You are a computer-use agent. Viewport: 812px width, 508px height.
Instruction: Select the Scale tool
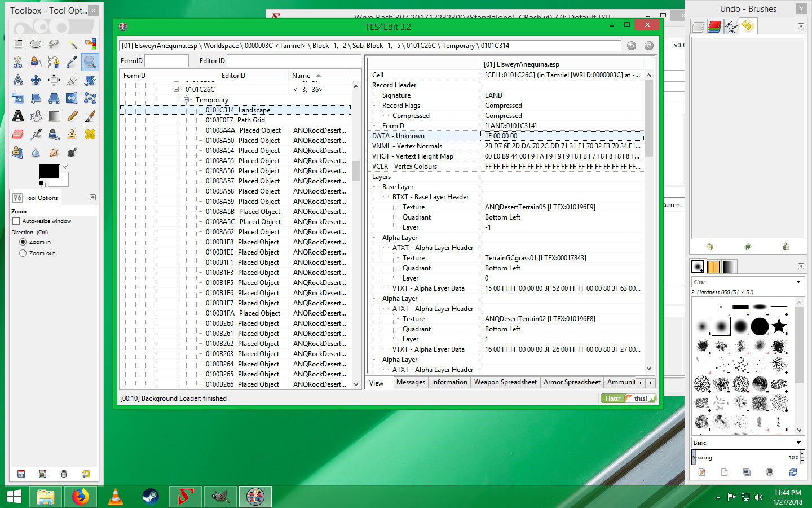(18, 98)
